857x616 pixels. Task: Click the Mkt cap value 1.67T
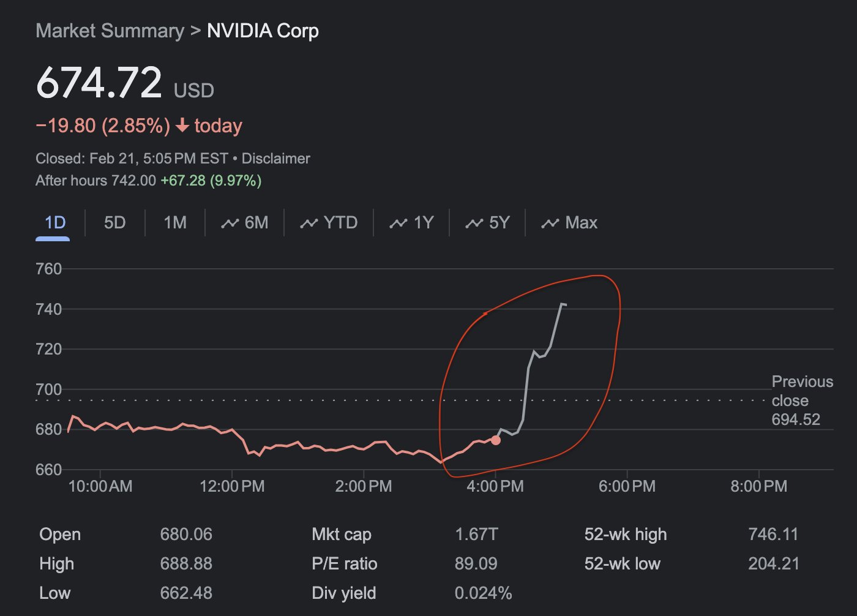coord(476,534)
